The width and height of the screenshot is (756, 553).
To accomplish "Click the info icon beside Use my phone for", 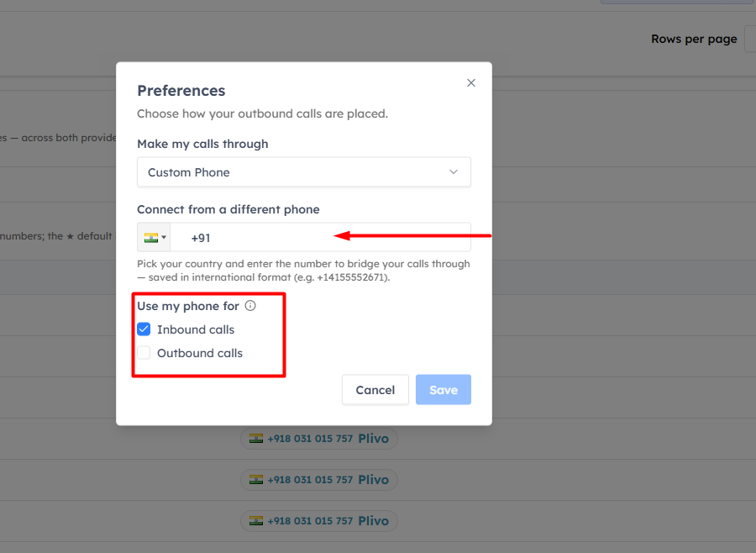I will 250,305.
